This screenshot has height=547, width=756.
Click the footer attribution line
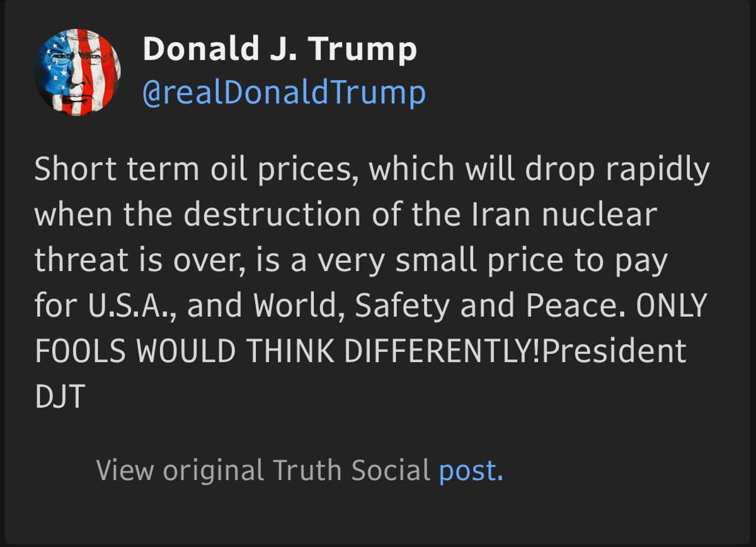[x=299, y=469]
